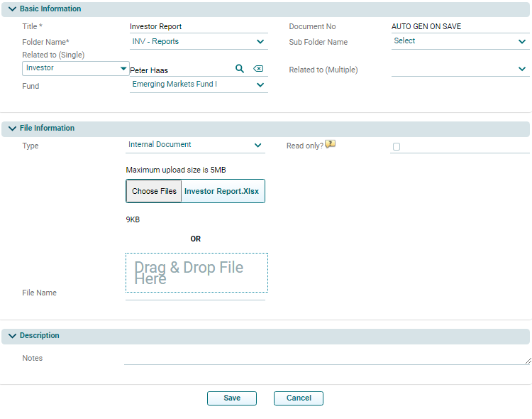Click the Read only help icon
This screenshot has width=532, height=419.
point(331,144)
